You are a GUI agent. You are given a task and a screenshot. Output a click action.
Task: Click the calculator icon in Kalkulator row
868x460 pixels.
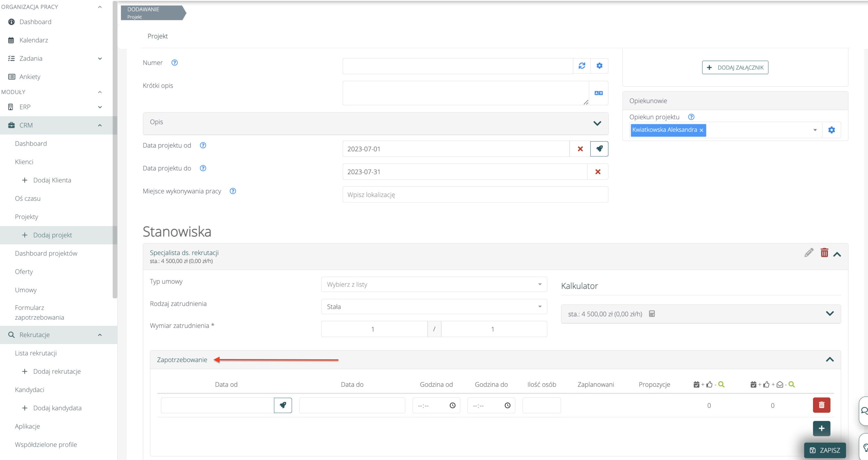click(652, 314)
